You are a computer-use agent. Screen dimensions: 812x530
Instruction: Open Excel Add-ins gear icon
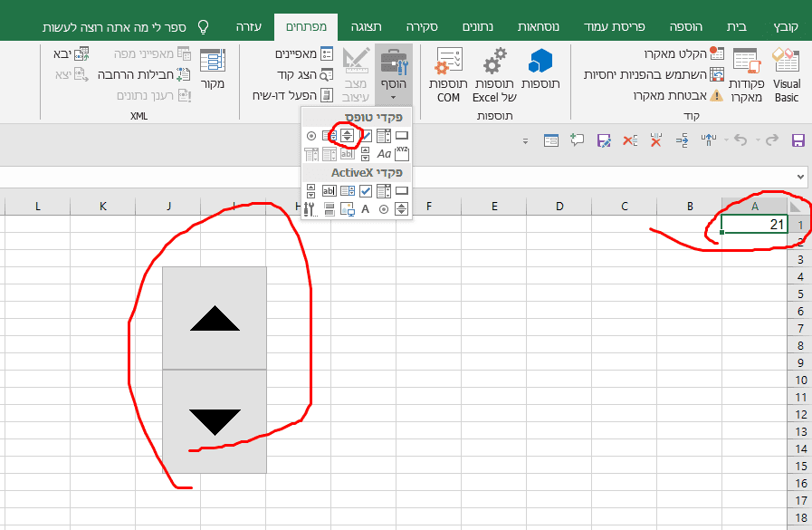tap(494, 75)
